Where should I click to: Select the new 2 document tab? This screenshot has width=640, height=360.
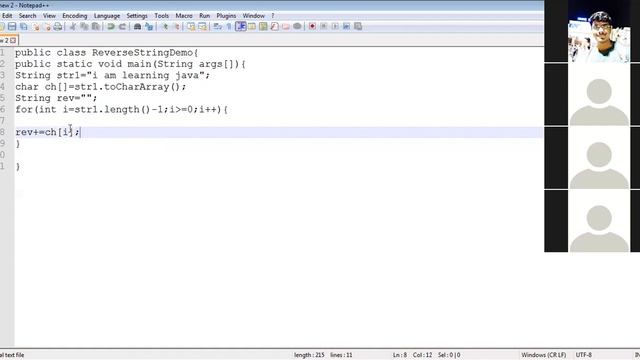point(5,40)
